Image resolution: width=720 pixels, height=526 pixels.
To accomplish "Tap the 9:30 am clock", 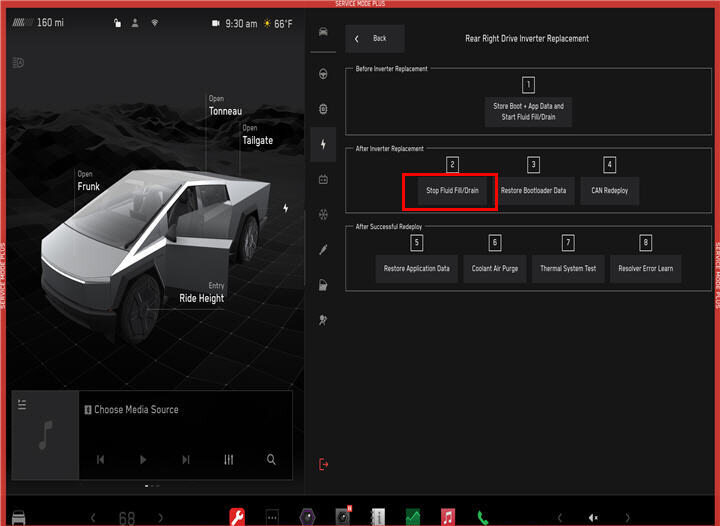I will click(241, 23).
